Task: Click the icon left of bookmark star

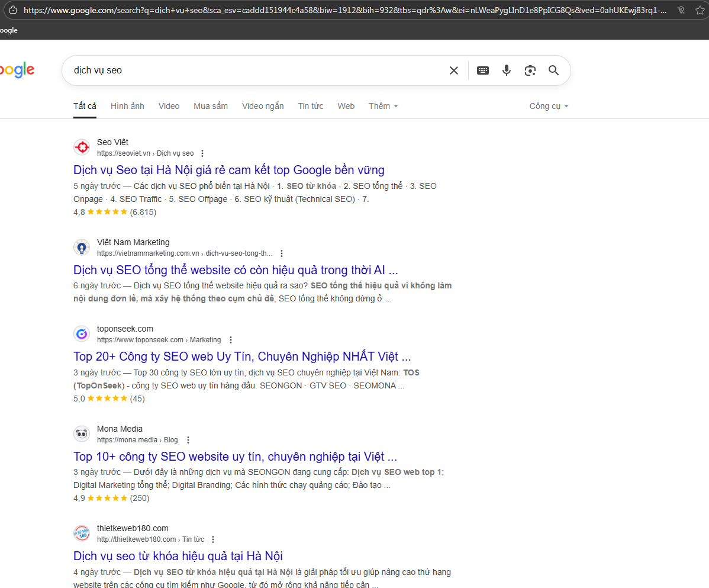Action: click(x=681, y=10)
